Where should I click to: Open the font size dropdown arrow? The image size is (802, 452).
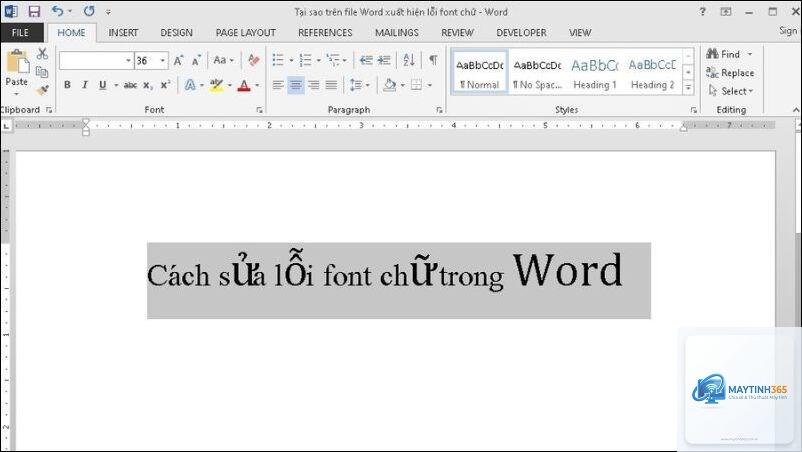[x=163, y=60]
